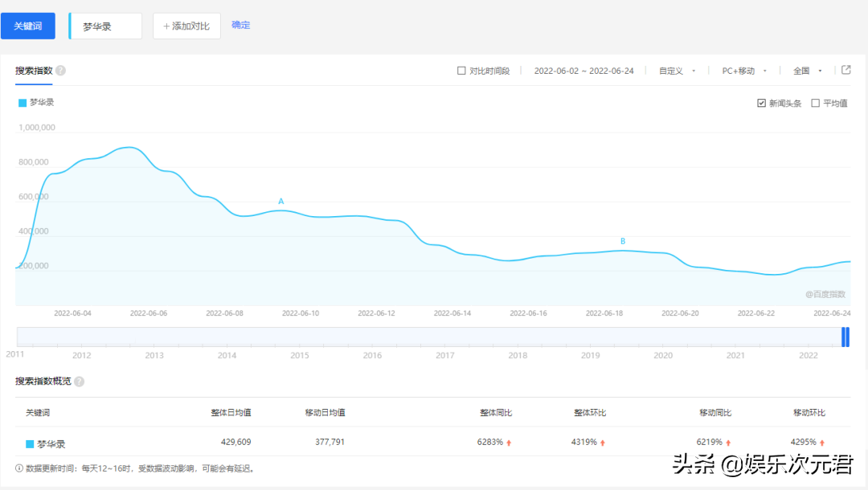Click the blue square beside 梦华录 in the table

coord(30,443)
